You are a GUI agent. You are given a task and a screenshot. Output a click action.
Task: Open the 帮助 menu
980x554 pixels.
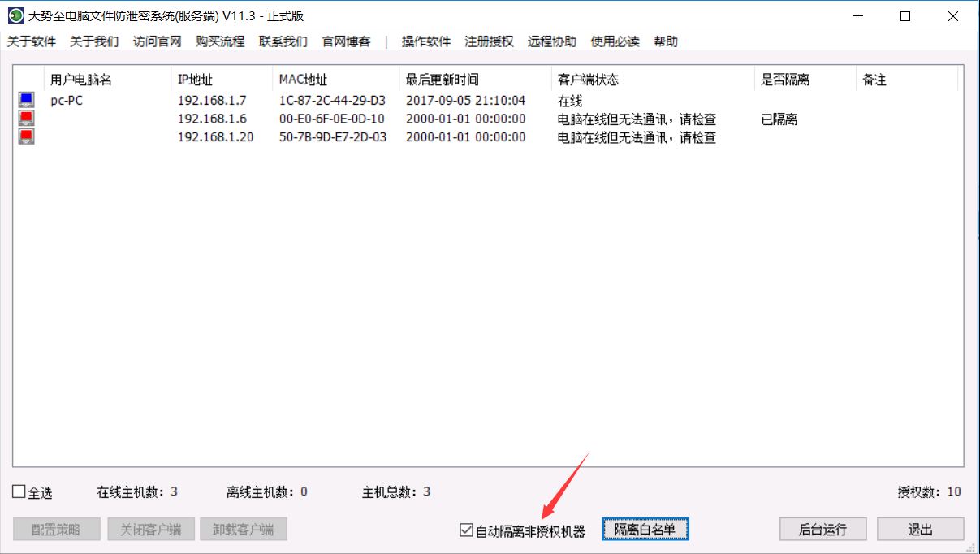click(666, 41)
